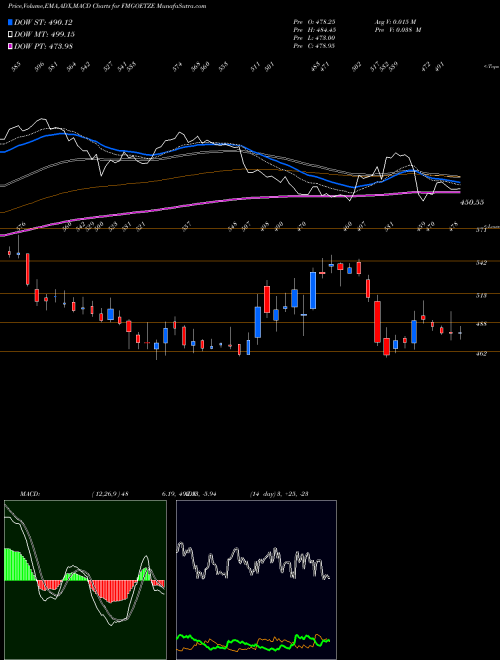The width and height of the screenshot is (500, 660).
Task: Click the tall blue candlestick near the 542 line
Action: 313,290
